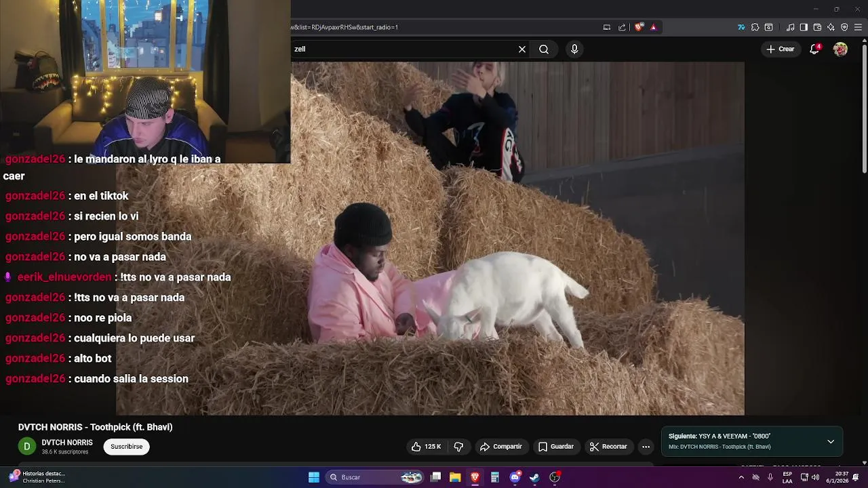Switch to Brave browser in the taskbar

pos(475,477)
